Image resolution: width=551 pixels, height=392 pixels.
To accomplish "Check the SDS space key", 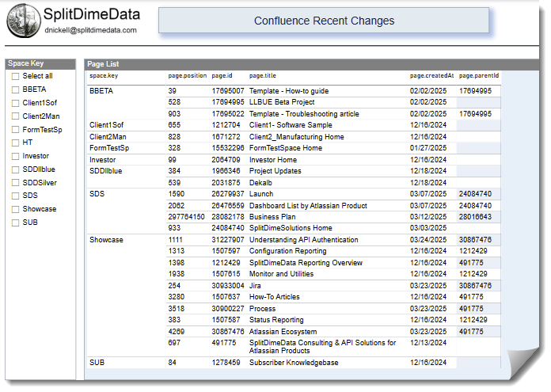I will [x=15, y=196].
